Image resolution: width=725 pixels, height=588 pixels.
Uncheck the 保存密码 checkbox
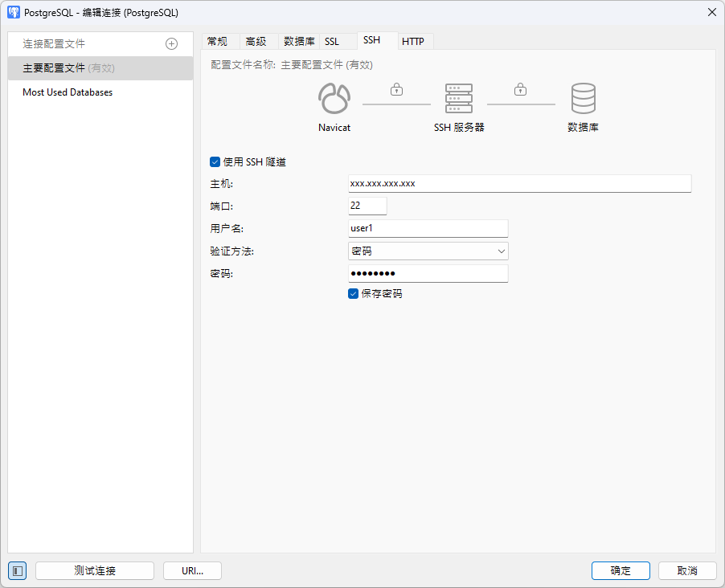pyautogui.click(x=353, y=294)
